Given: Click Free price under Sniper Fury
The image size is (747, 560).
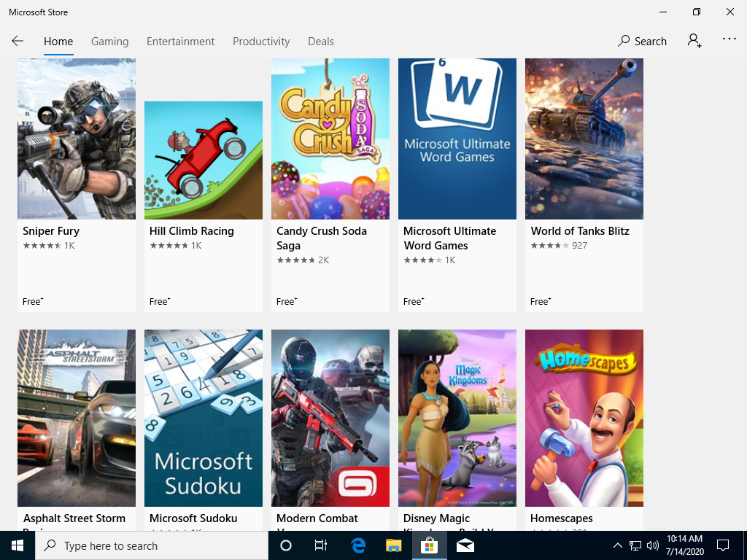Looking at the screenshot, I should (x=33, y=301).
